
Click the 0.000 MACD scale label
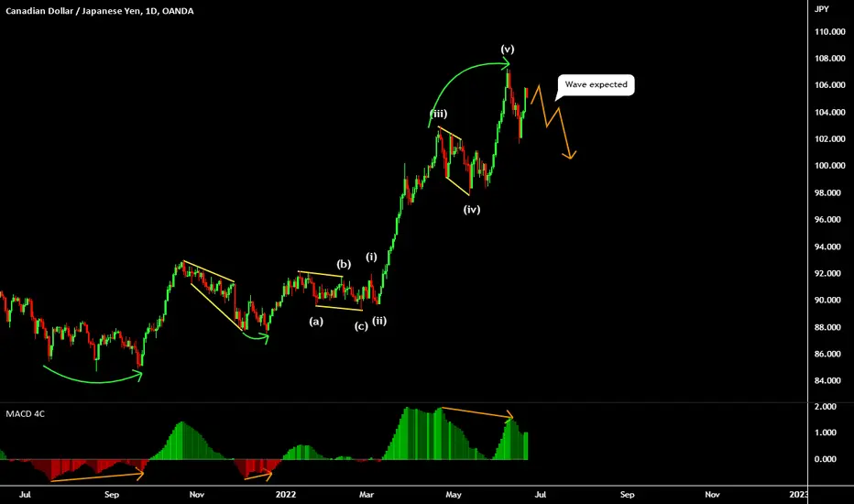825,459
